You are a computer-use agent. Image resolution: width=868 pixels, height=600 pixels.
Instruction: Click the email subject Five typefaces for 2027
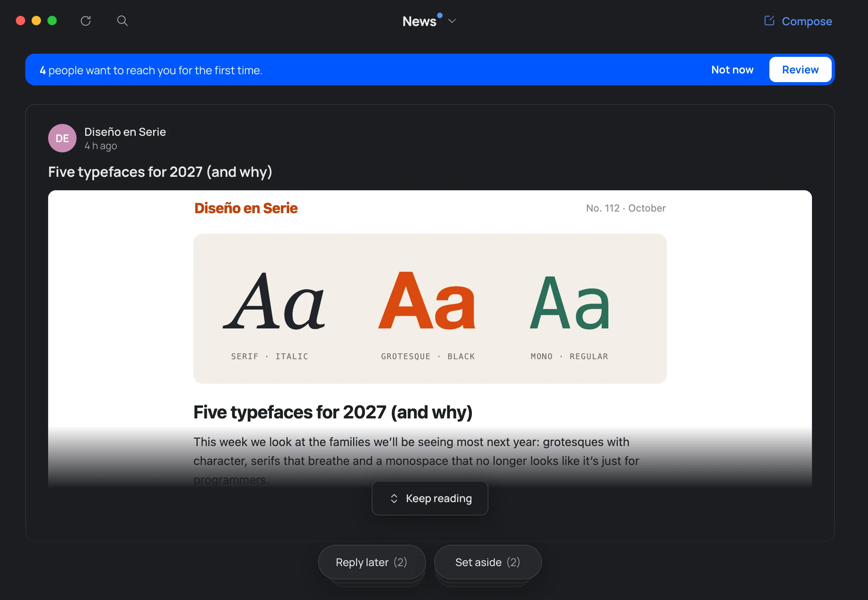tap(160, 172)
